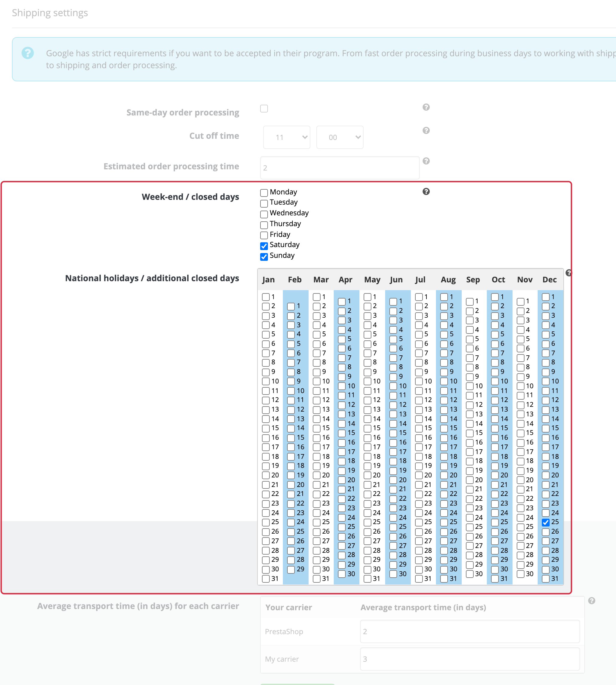Check August 15 holiday checkbox
Image resolution: width=616 pixels, height=685 pixels.
pos(444,428)
